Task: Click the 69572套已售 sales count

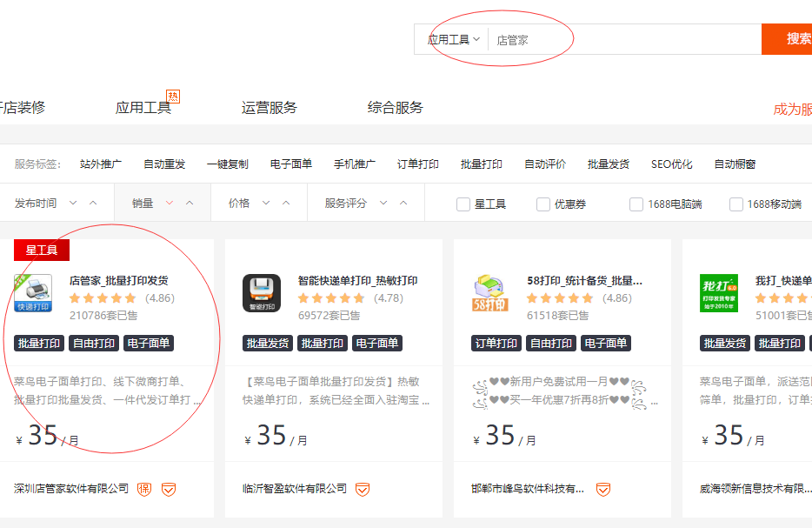Action: coord(329,316)
